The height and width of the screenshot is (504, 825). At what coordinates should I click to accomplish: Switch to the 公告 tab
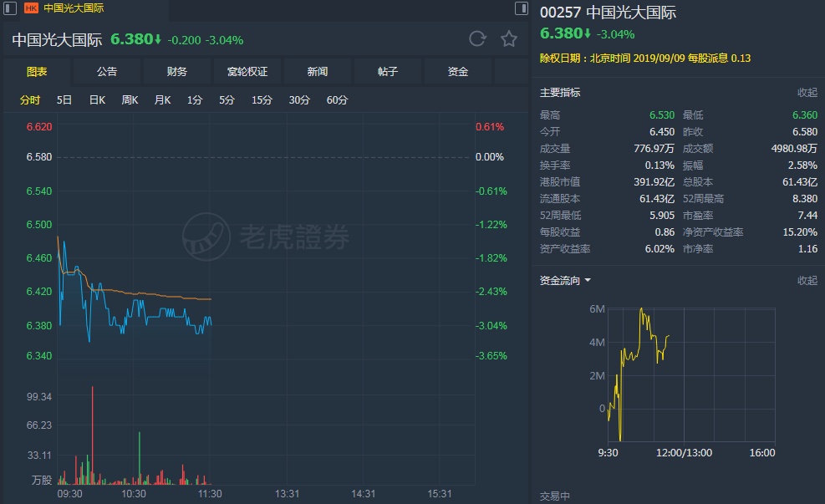(107, 72)
